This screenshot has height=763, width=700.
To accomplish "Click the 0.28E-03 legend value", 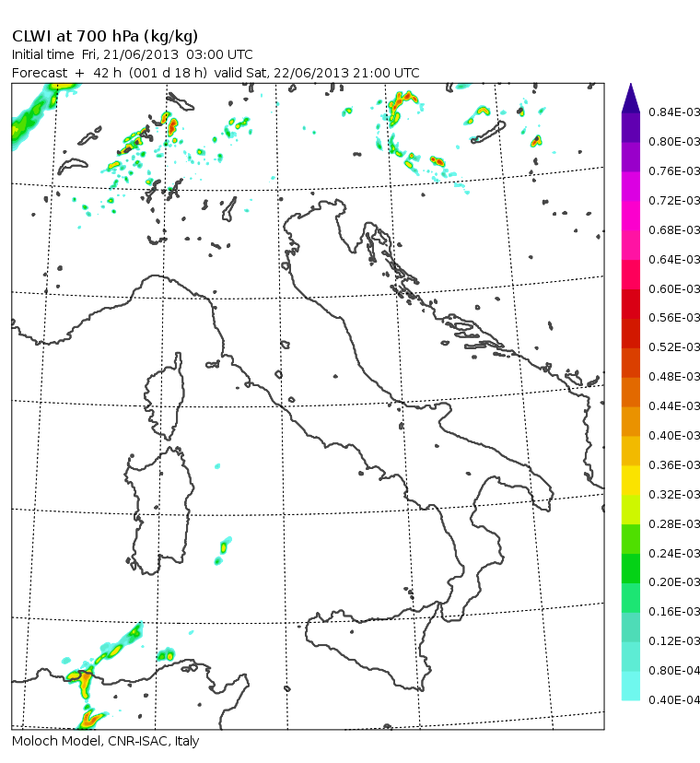I will pos(674,524).
